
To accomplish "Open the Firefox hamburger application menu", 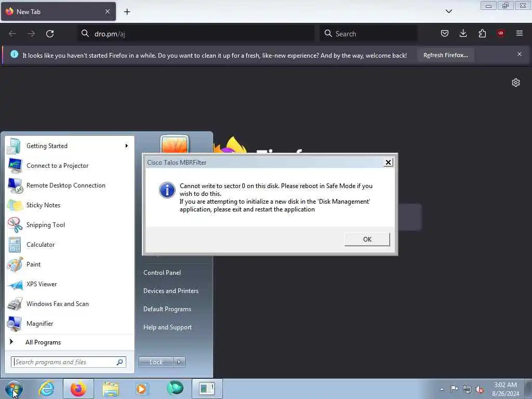I will (520, 33).
